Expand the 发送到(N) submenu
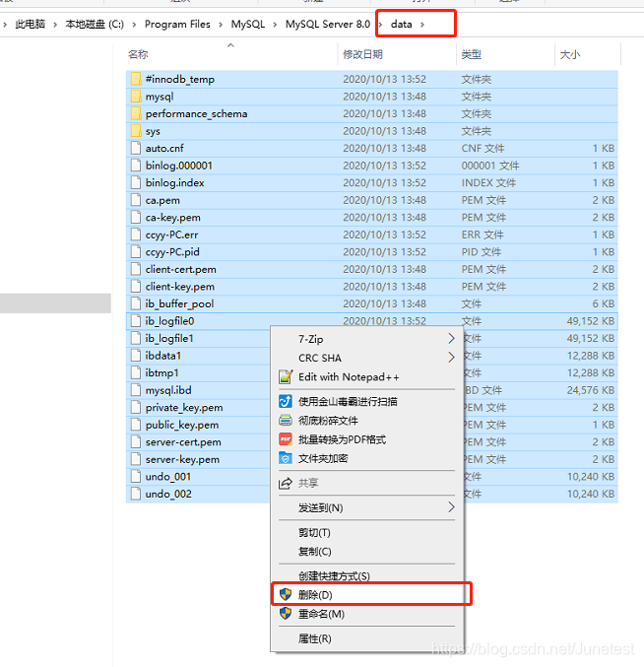644x667 pixels. (x=367, y=507)
